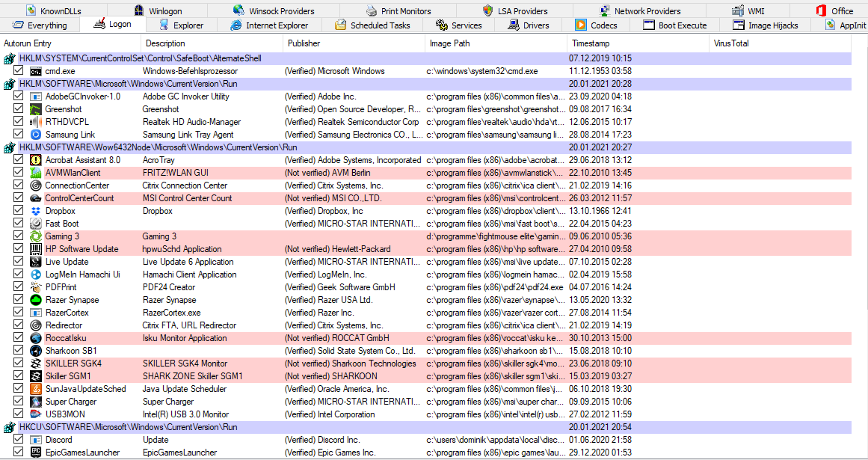Toggle the Gaming 3 checkbox

[18, 236]
